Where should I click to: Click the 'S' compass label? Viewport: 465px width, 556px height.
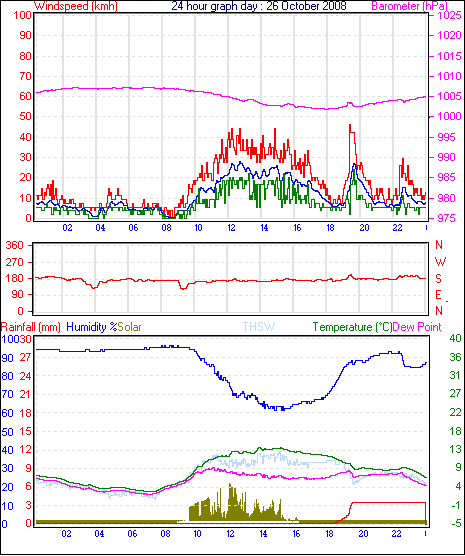[439, 279]
